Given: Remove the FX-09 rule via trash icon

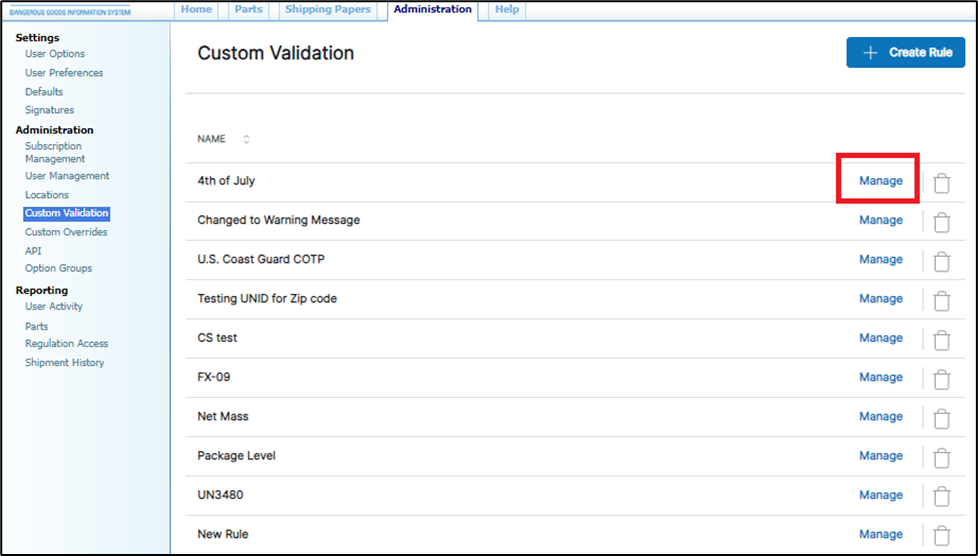Looking at the screenshot, I should click(941, 379).
